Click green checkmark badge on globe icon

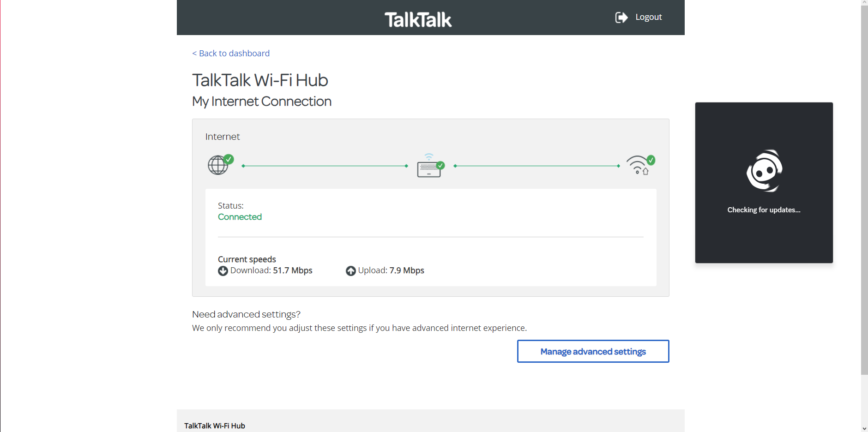click(x=229, y=159)
